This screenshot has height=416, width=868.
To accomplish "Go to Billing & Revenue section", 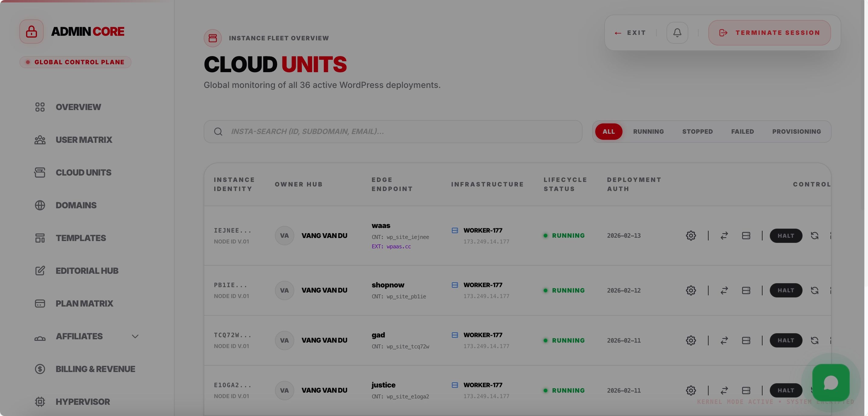I will click(x=95, y=369).
